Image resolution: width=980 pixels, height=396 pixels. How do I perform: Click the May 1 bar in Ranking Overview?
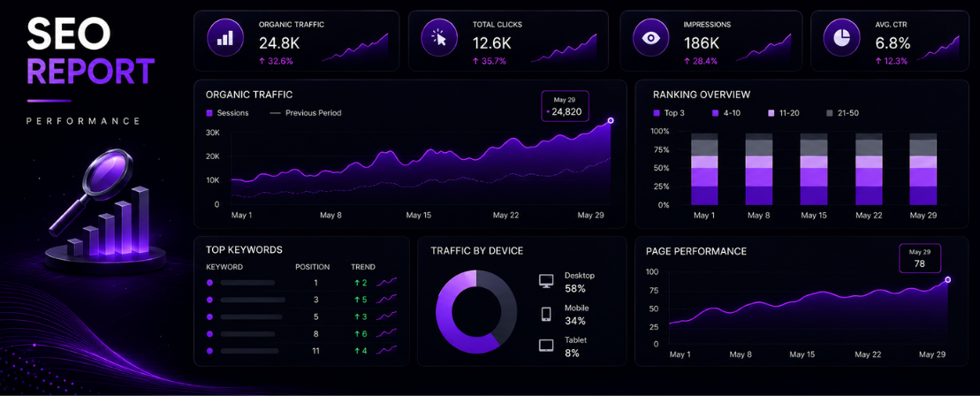click(703, 169)
